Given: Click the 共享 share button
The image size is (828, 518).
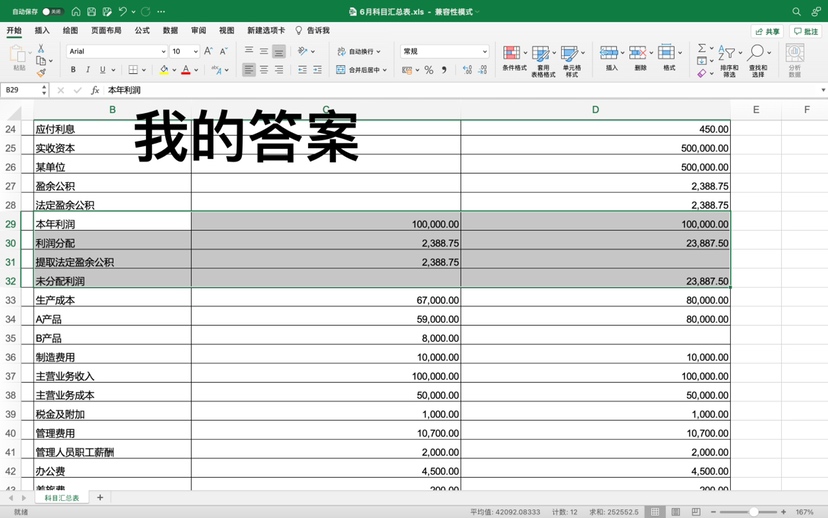Looking at the screenshot, I should (x=767, y=31).
